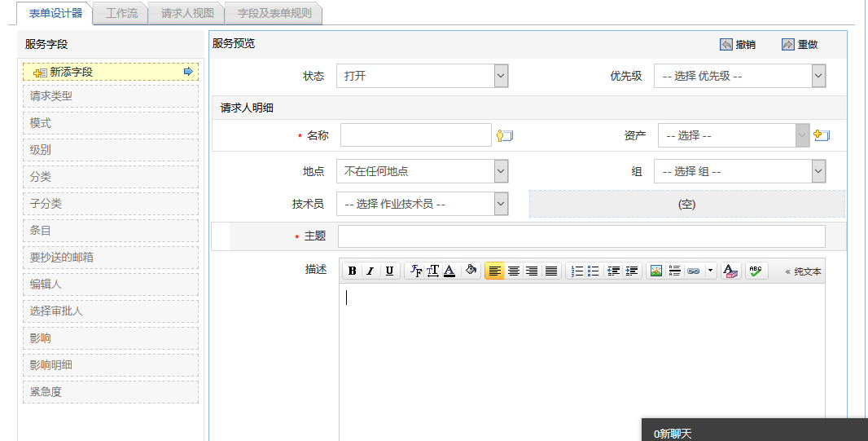The height and width of the screenshot is (441, 868).
Task: Justify description text
Action: click(x=551, y=271)
